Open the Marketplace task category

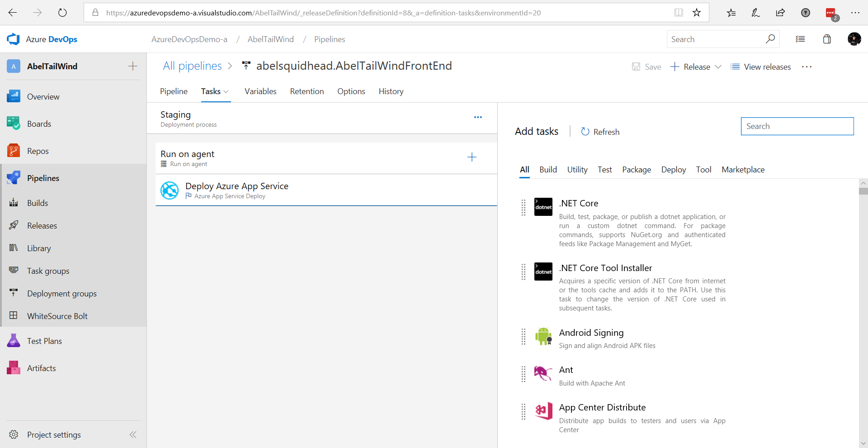pyautogui.click(x=743, y=170)
